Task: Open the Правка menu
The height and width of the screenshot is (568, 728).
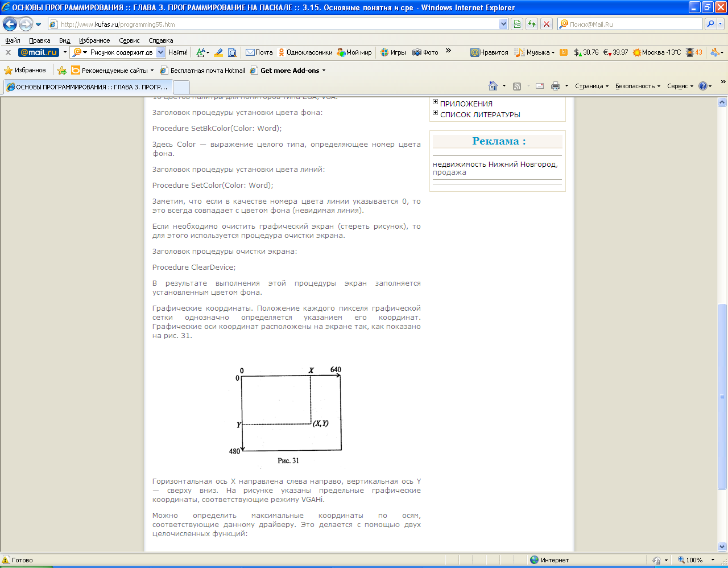Action: (40, 40)
